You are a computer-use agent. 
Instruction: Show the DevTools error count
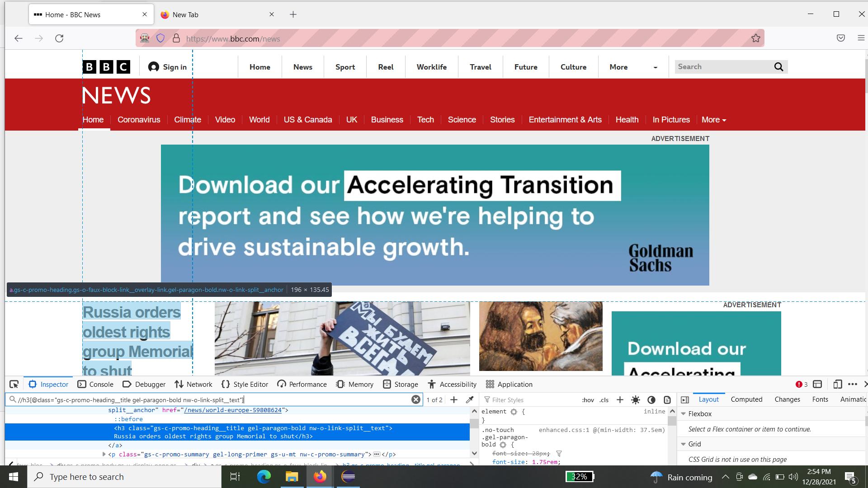coord(802,385)
